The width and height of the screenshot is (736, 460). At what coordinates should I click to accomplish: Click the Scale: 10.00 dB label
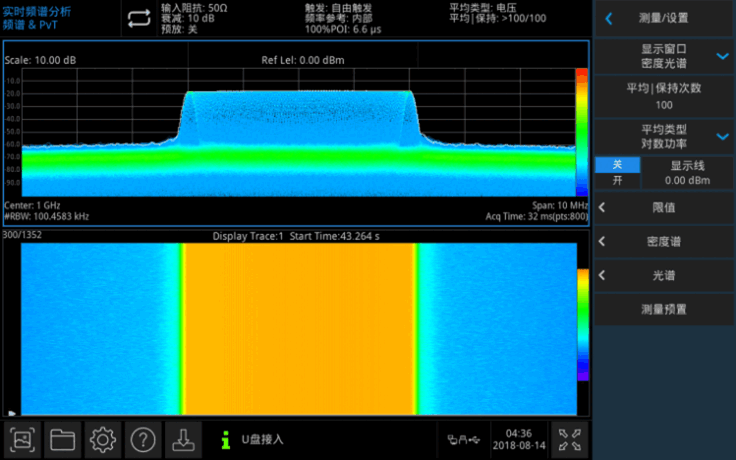[x=40, y=60]
